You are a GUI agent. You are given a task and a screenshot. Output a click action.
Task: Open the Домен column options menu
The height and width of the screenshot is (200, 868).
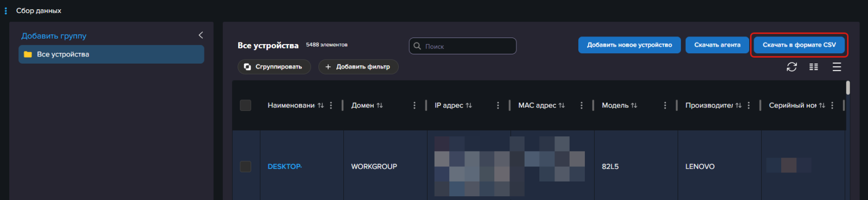click(x=414, y=105)
